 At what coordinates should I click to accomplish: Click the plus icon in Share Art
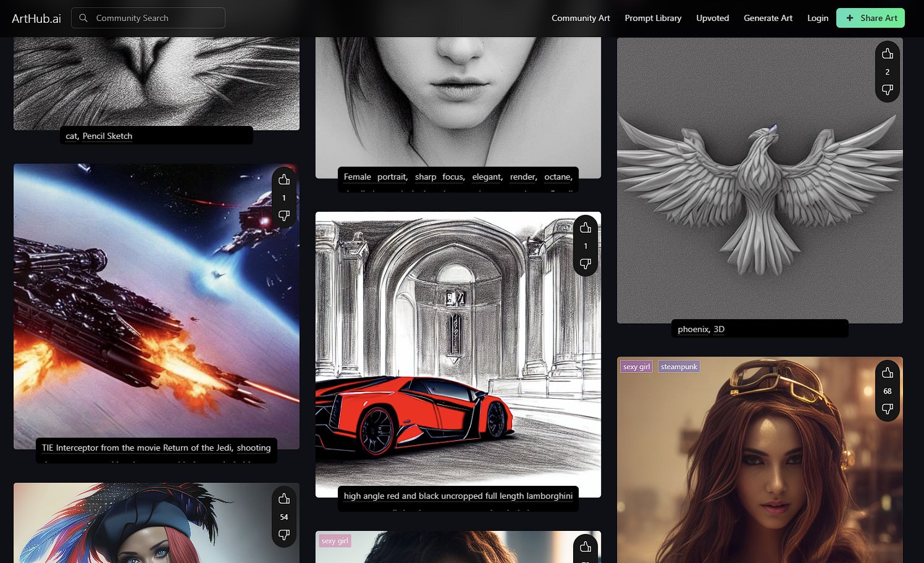850,18
